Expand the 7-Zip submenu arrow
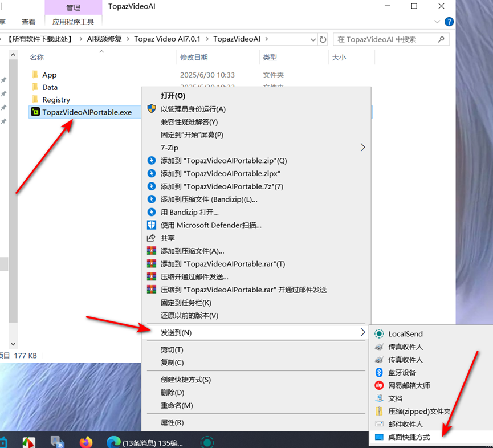 (x=363, y=148)
